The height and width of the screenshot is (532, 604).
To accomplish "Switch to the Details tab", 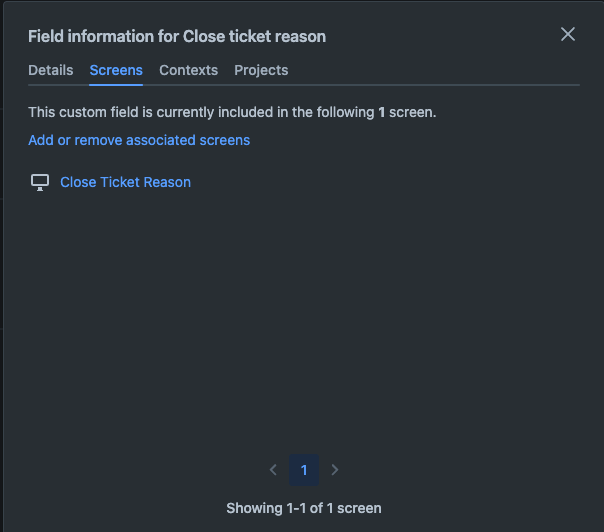I will click(x=50, y=70).
